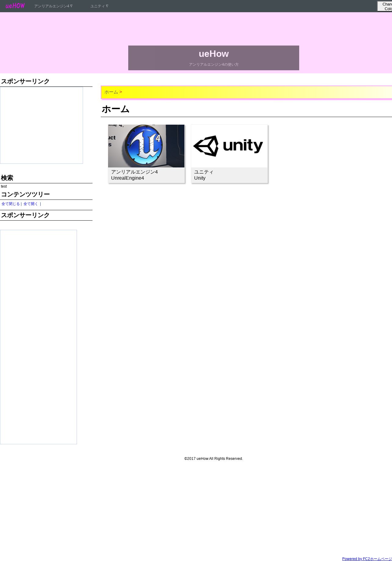This screenshot has height=561, width=392.
Task: Open the アンリアルエンジン4 dropdown menu
Action: pyautogui.click(x=53, y=6)
